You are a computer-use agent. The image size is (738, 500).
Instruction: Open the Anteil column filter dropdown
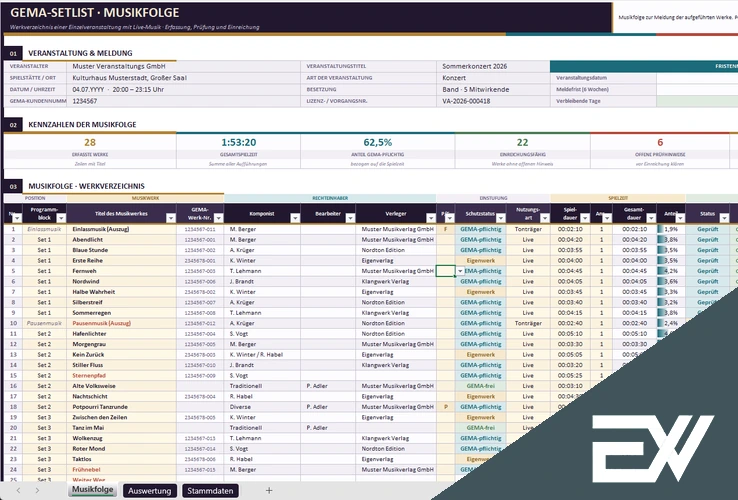680,218
